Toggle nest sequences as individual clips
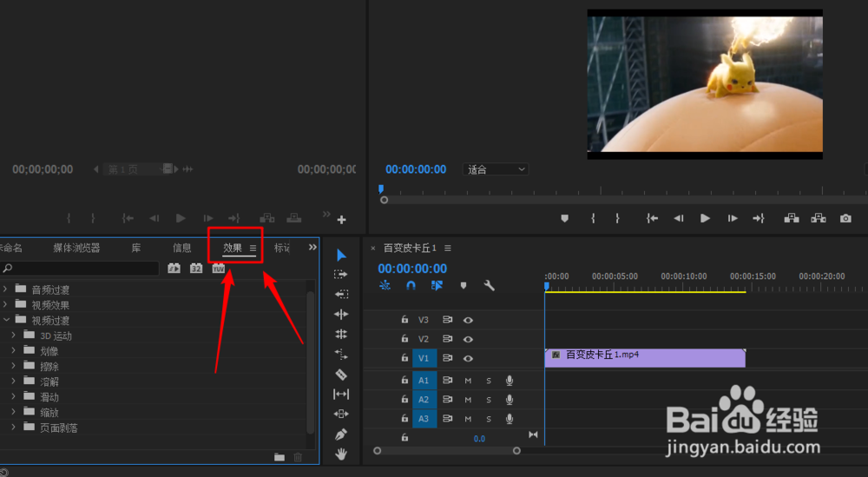 385,285
